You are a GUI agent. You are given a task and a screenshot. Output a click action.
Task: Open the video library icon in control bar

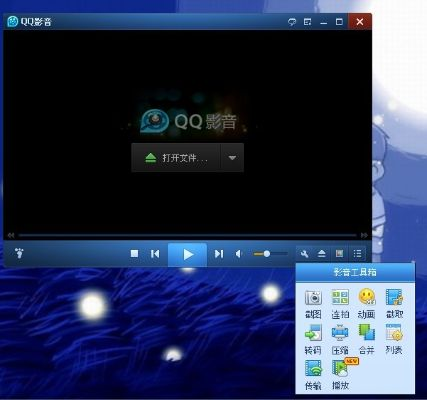[339, 254]
